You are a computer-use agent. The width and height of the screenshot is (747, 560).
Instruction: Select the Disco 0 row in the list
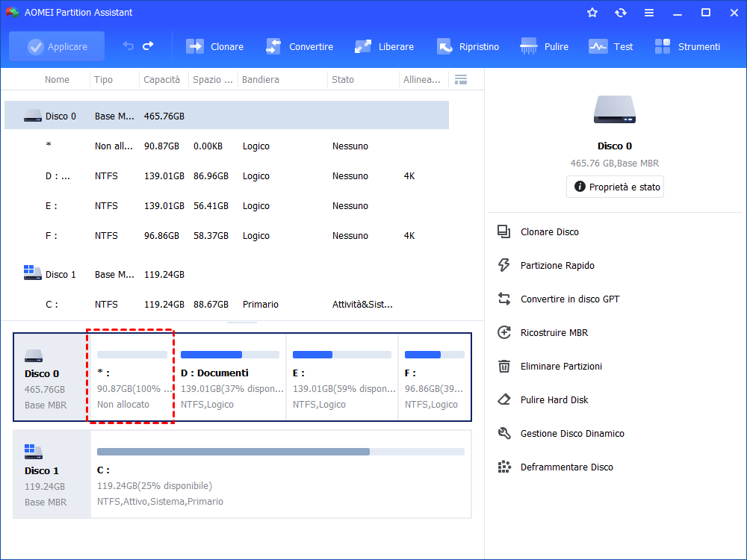[227, 116]
